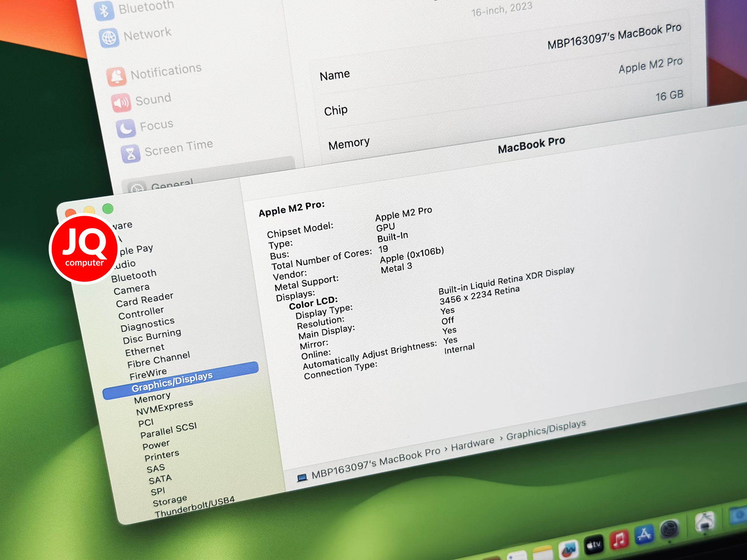Select Power in the hardware list
The image size is (747, 560).
coord(156,445)
